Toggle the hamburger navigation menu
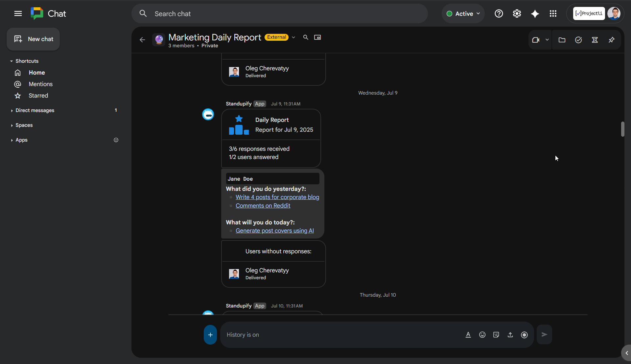 (18, 13)
